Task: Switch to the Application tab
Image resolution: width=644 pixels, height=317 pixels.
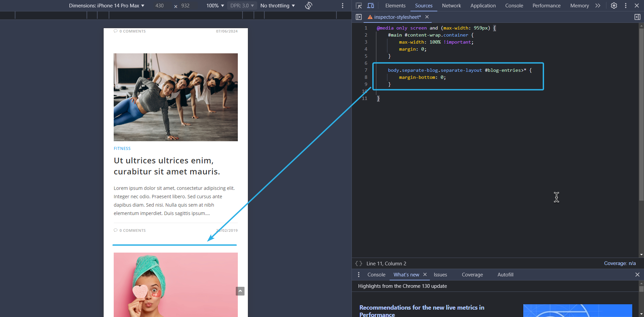Action: pos(483,6)
